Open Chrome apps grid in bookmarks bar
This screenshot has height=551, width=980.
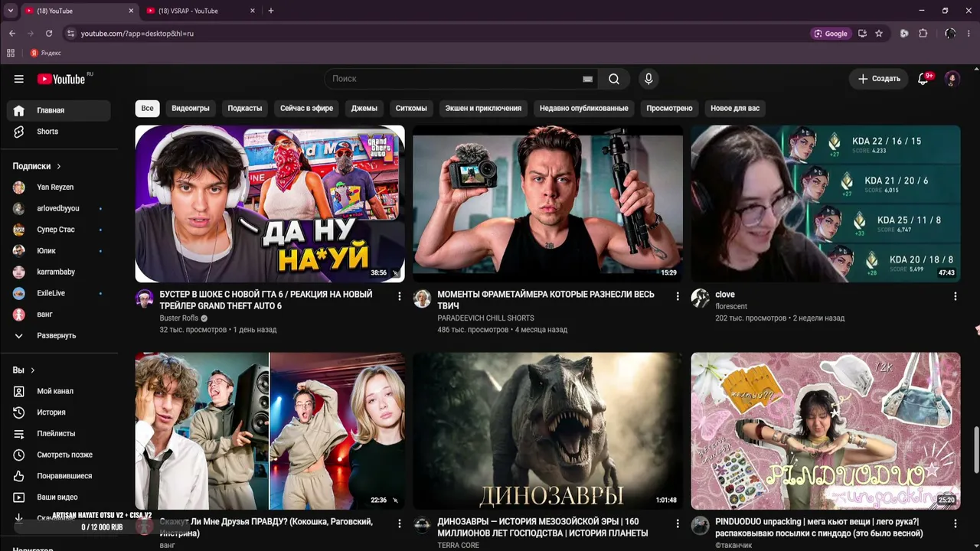point(11,53)
